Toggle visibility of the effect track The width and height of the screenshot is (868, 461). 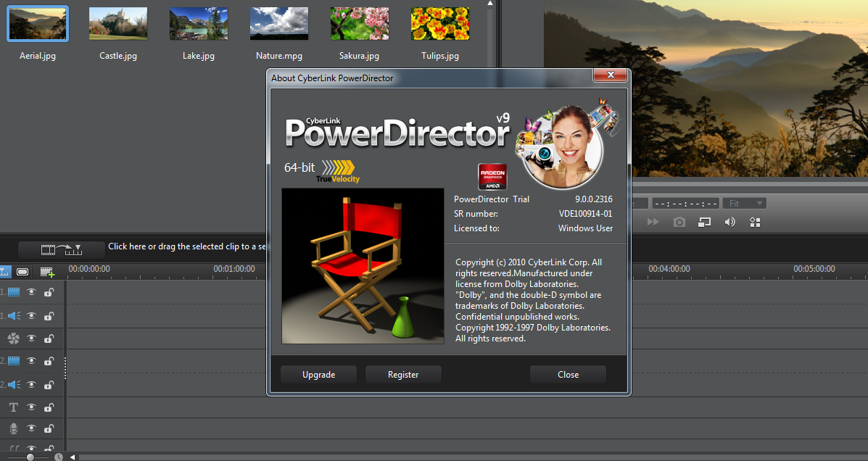click(x=32, y=339)
